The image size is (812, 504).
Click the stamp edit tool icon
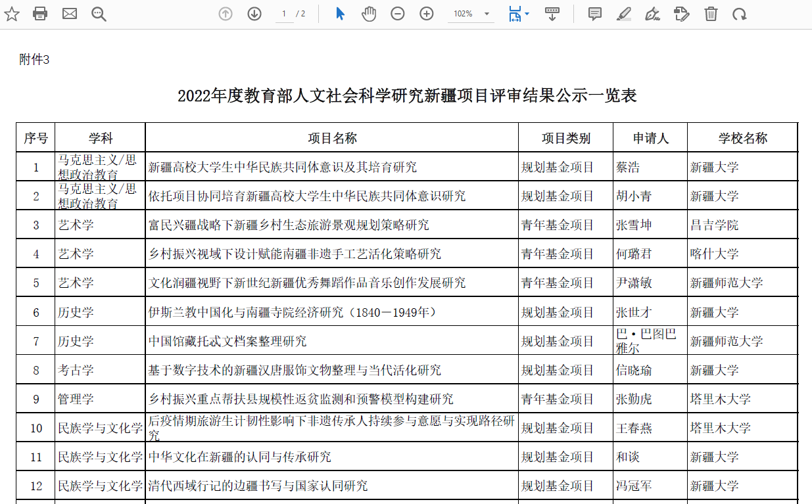point(682,14)
